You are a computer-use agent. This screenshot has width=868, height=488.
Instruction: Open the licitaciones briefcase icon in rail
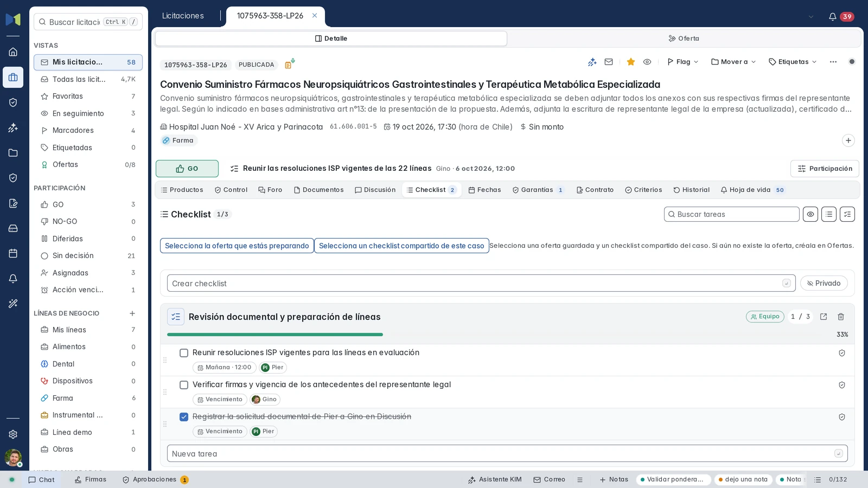(x=13, y=78)
